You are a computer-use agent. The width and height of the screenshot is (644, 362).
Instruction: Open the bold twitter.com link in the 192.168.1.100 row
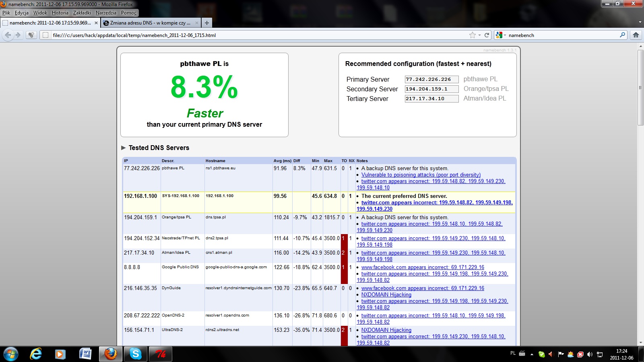click(x=435, y=206)
